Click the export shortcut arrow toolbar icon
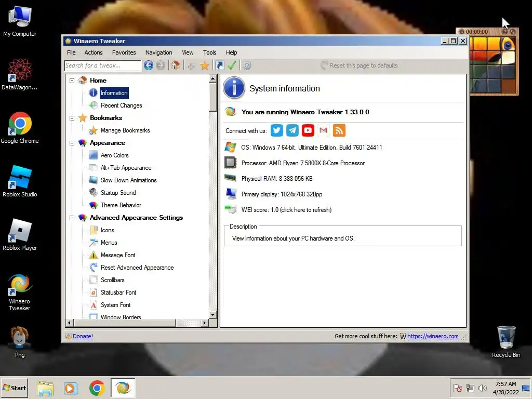 [x=220, y=65]
